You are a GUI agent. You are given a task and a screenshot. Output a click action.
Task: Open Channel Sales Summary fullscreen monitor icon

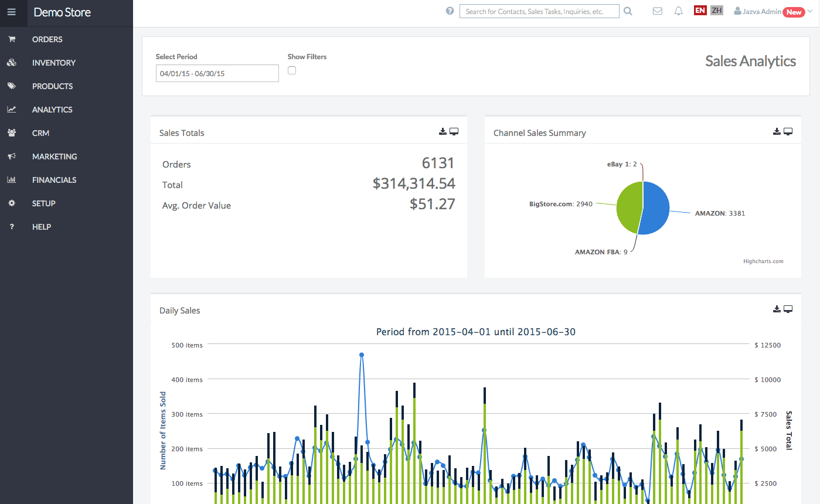(x=788, y=132)
